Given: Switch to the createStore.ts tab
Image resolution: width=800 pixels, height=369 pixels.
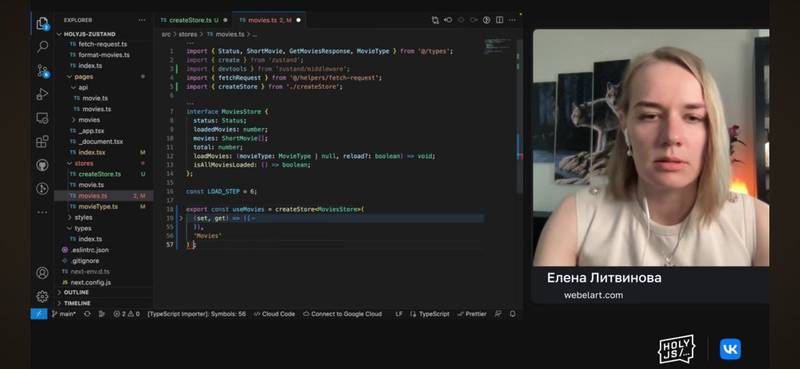Looking at the screenshot, I should coord(190,20).
